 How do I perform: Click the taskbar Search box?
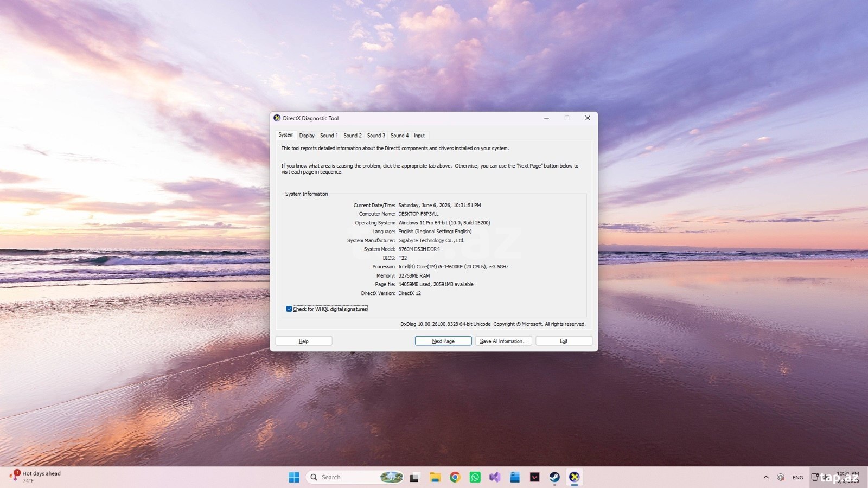pyautogui.click(x=355, y=477)
